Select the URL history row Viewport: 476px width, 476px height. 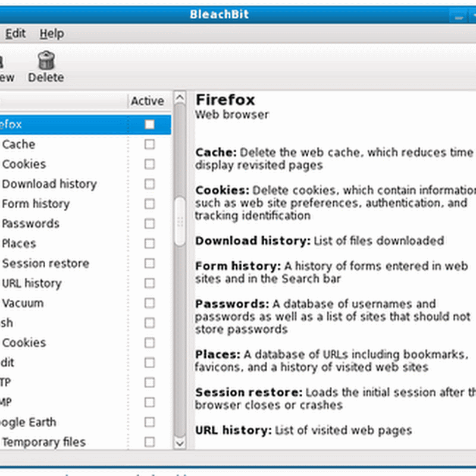click(x=86, y=283)
